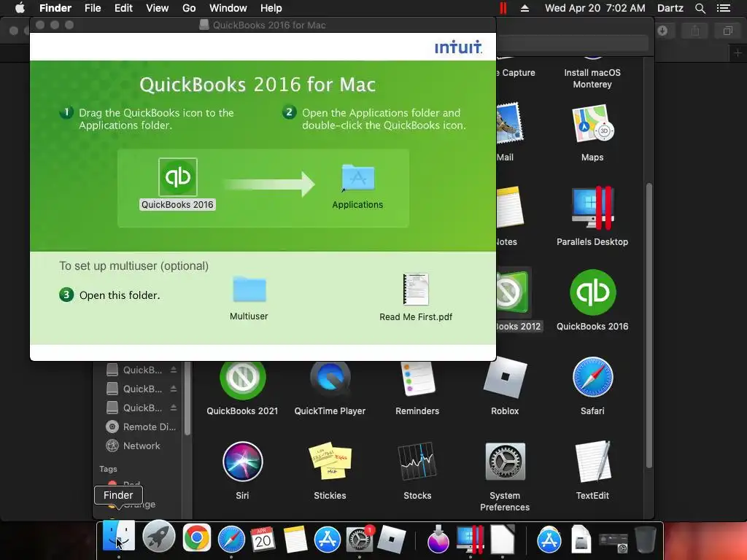Select the Siri app in the Applications window
Image resolution: width=747 pixels, height=560 pixels.
(242, 462)
